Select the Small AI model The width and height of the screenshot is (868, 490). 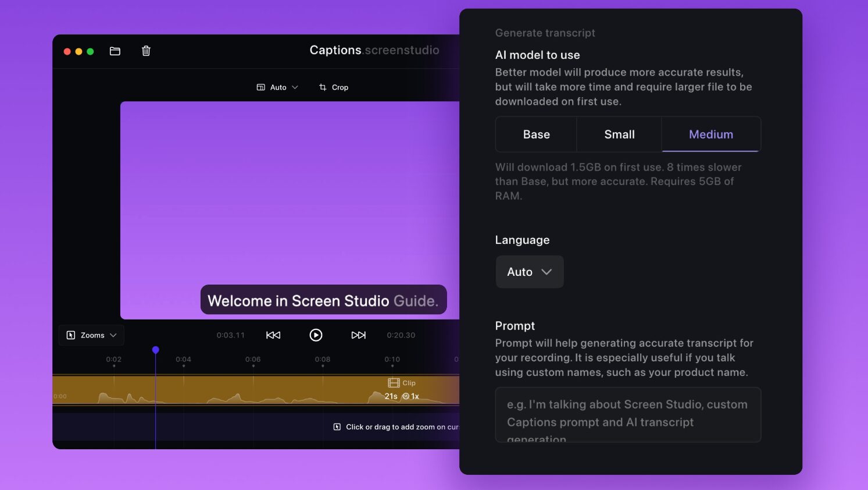click(619, 134)
